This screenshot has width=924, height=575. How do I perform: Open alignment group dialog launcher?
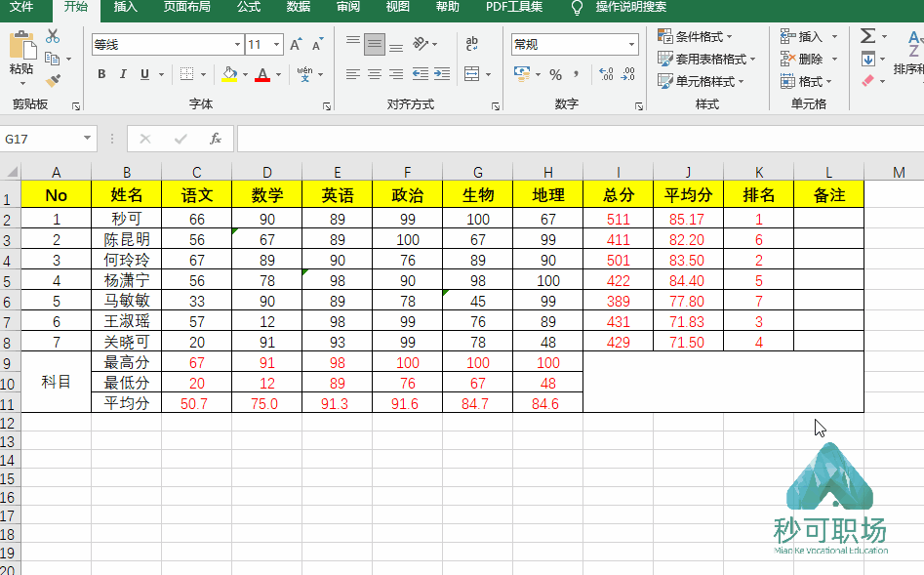pyautogui.click(x=496, y=106)
